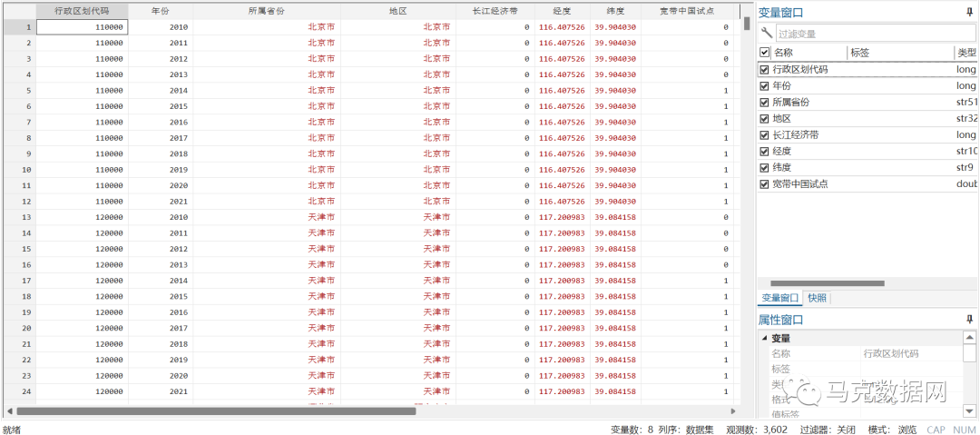Screen dimensions: 980x435
Task: Toggle the select-all checkbox beside 名称
Action: coord(764,53)
